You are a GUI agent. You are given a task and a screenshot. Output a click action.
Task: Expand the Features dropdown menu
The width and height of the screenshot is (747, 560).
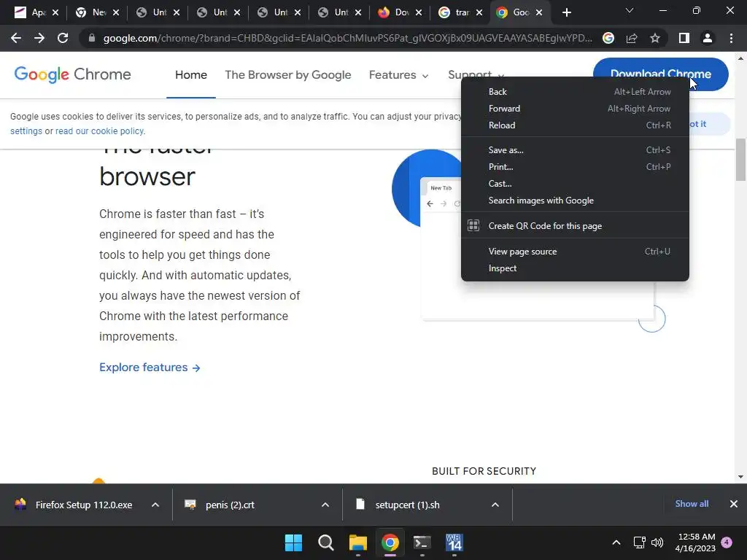point(399,75)
